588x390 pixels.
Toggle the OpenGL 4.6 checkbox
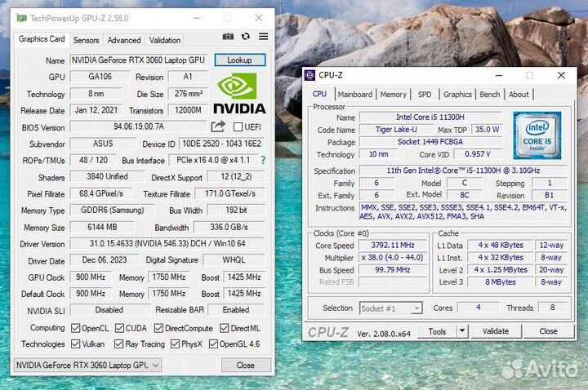point(213,343)
